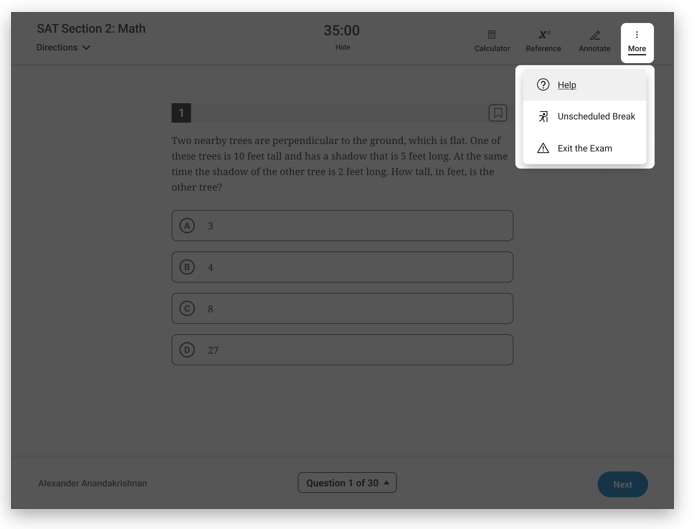Select the Help menu entry
This screenshot has height=529, width=697.
[x=585, y=85]
